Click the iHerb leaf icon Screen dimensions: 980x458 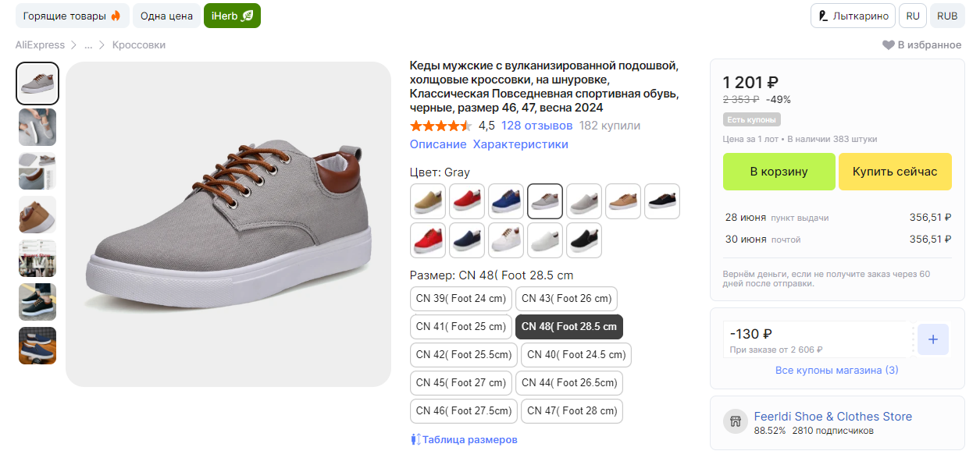point(248,16)
